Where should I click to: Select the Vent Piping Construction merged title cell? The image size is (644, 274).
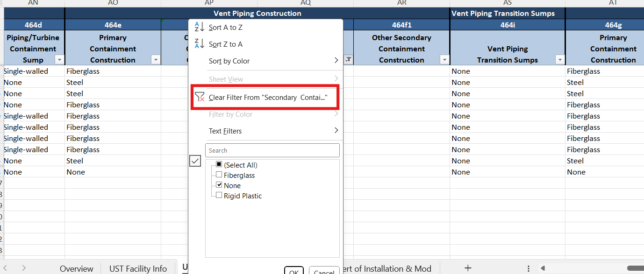[257, 13]
